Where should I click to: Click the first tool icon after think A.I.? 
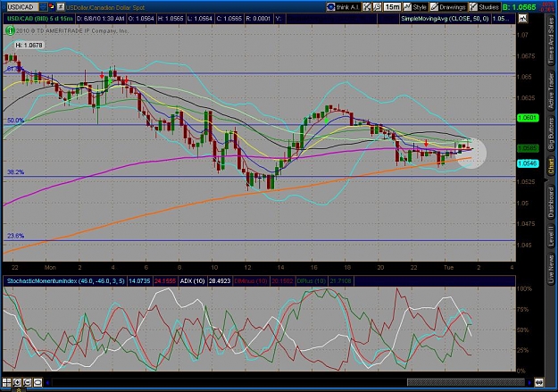click(367, 7)
